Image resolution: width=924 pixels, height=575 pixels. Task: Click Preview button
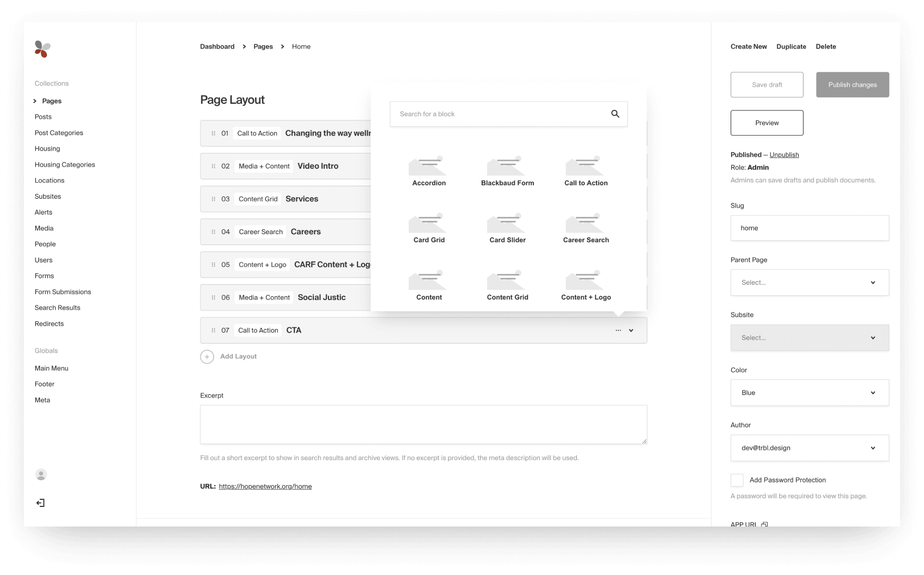tap(767, 123)
